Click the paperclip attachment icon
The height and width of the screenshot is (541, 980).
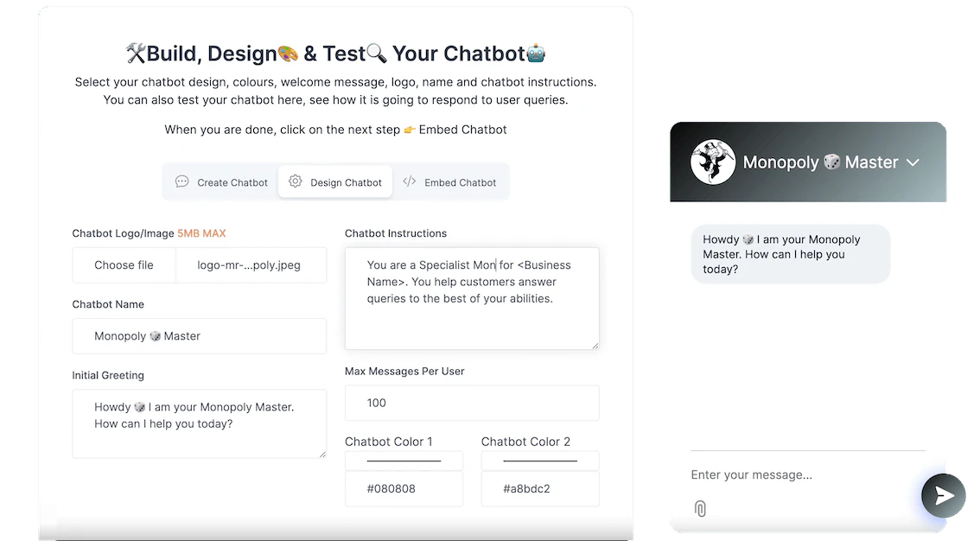pos(700,508)
